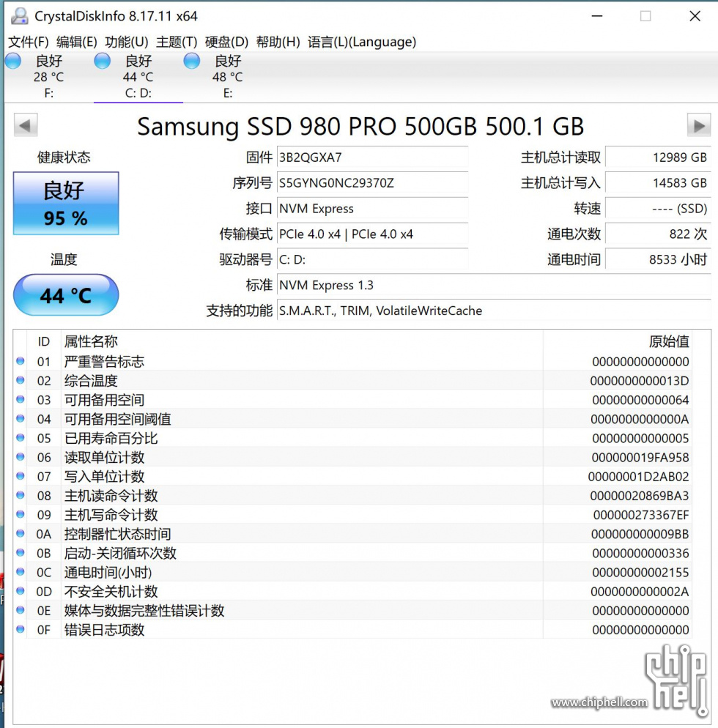This screenshot has width=718, height=728.
Task: Click power on hours value 8533 小时
Action: [x=658, y=259]
